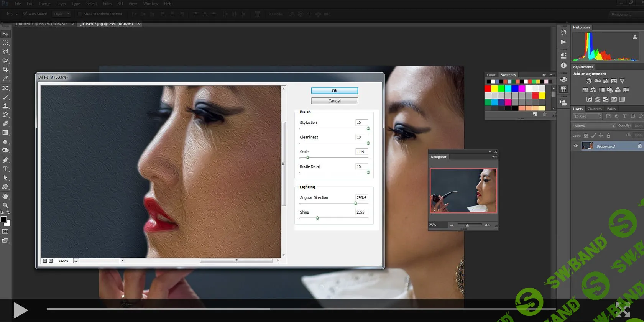The width and height of the screenshot is (644, 322).
Task: Click the video play button
Action: click(20, 310)
